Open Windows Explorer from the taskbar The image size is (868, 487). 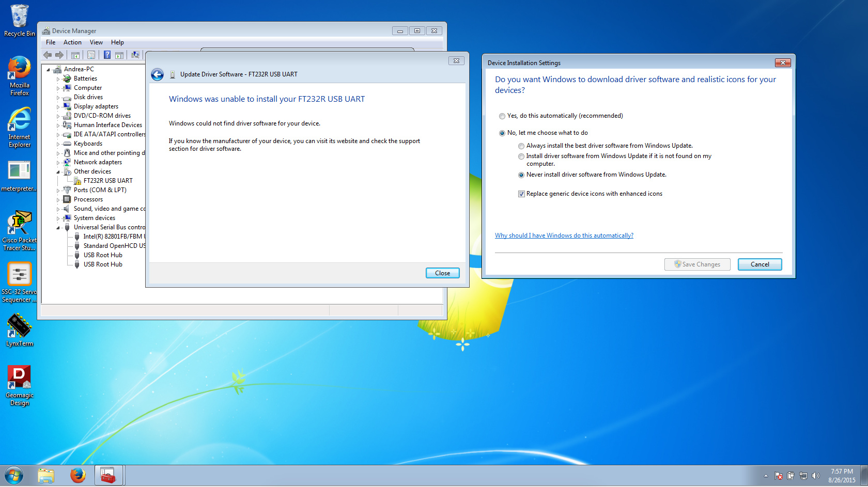pyautogui.click(x=46, y=476)
